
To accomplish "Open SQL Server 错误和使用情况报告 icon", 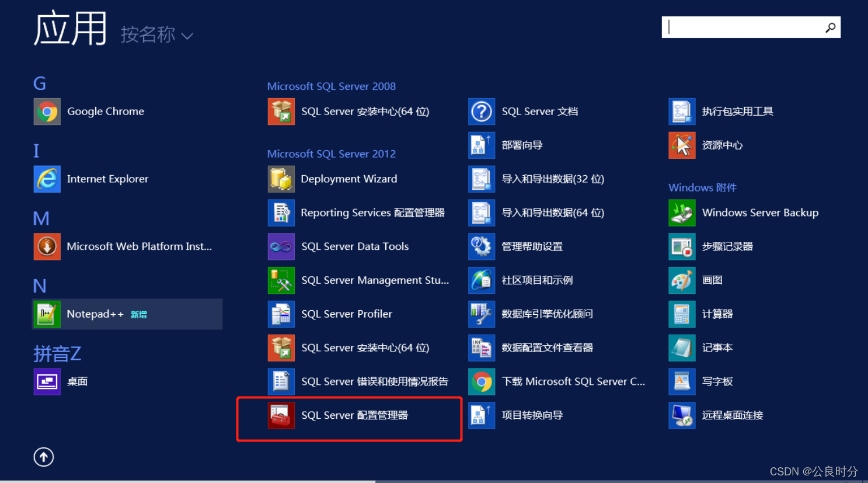I will pos(281,382).
